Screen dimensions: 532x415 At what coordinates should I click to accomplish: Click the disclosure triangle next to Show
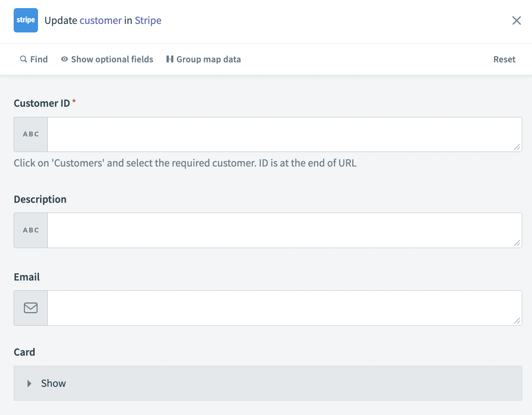point(29,383)
